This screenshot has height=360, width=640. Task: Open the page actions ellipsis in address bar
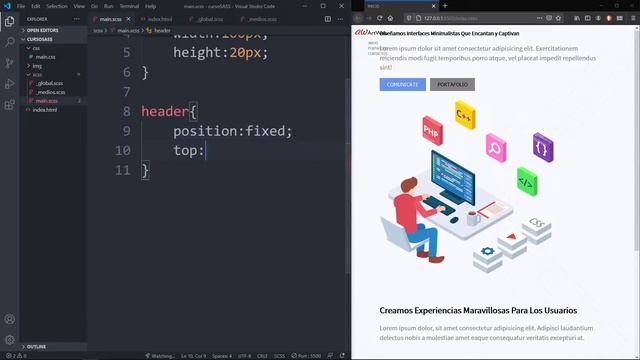pyautogui.click(x=540, y=18)
